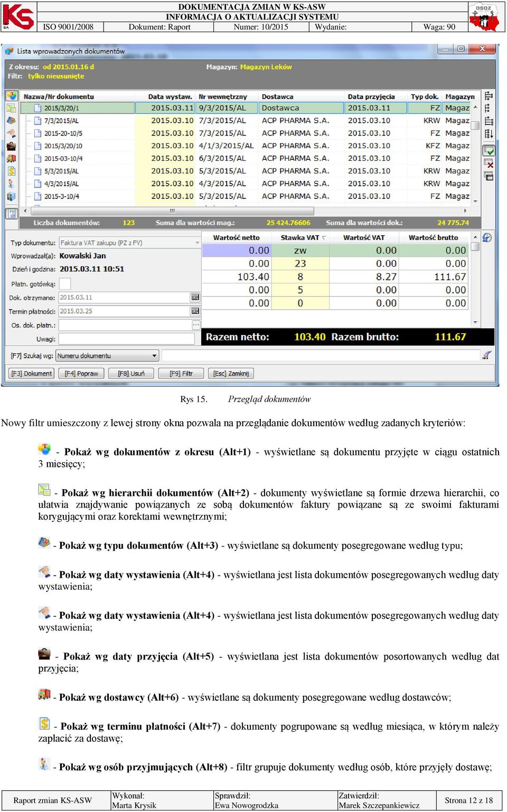The height and width of the screenshot is (812, 507).
Task: Click document icon of row 2015-3-10/4
Action: pyautogui.click(x=37, y=196)
